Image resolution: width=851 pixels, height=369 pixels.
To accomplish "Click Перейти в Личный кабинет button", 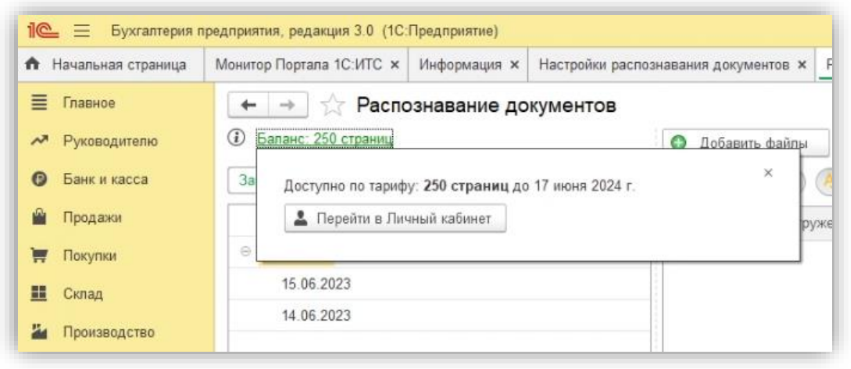I will 395,218.
